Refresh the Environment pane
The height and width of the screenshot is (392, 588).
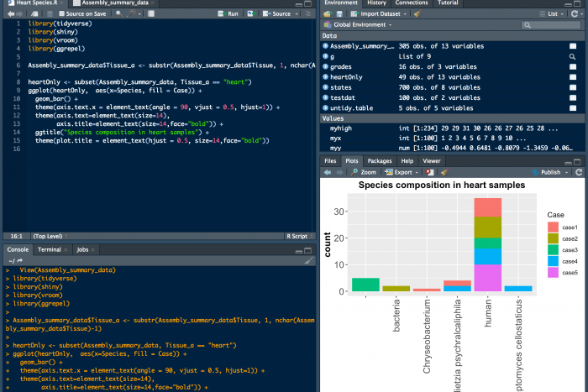tap(575, 13)
